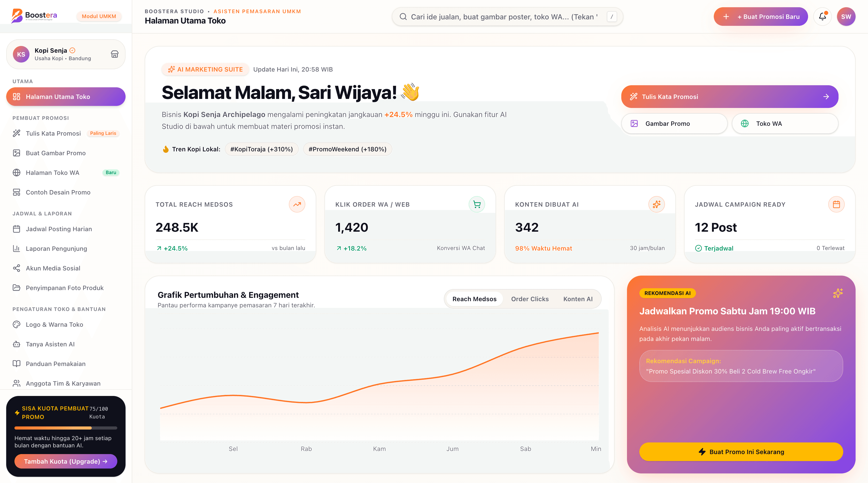The width and height of the screenshot is (868, 483).
Task: Click the Asisten Pemasaran UMKM breadcrumb
Action: [x=257, y=11]
